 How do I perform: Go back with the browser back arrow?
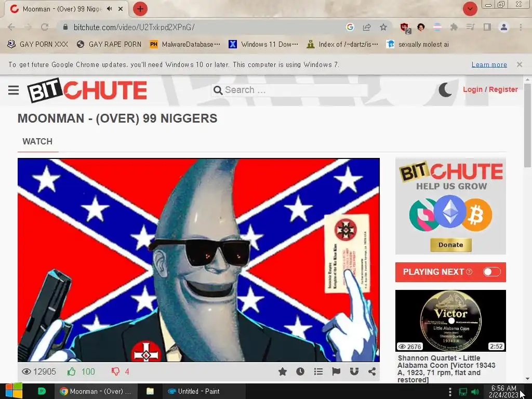point(11,27)
